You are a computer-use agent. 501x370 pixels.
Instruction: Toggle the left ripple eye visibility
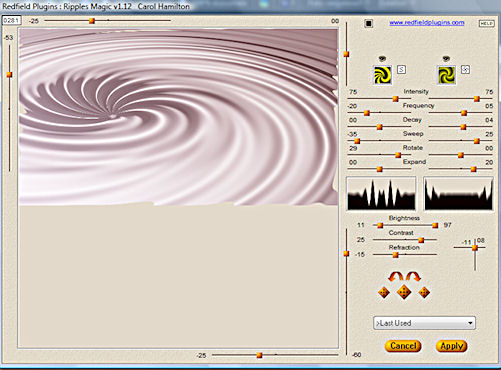(x=382, y=59)
